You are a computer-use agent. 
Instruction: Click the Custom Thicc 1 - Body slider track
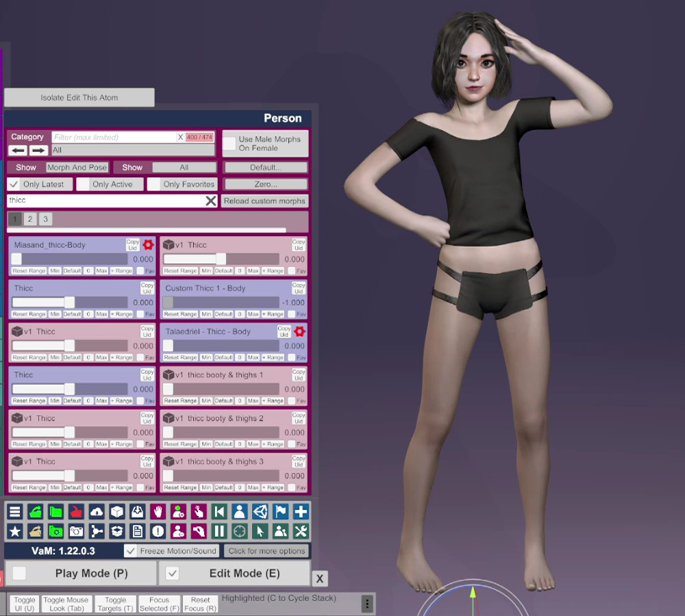[x=221, y=302]
